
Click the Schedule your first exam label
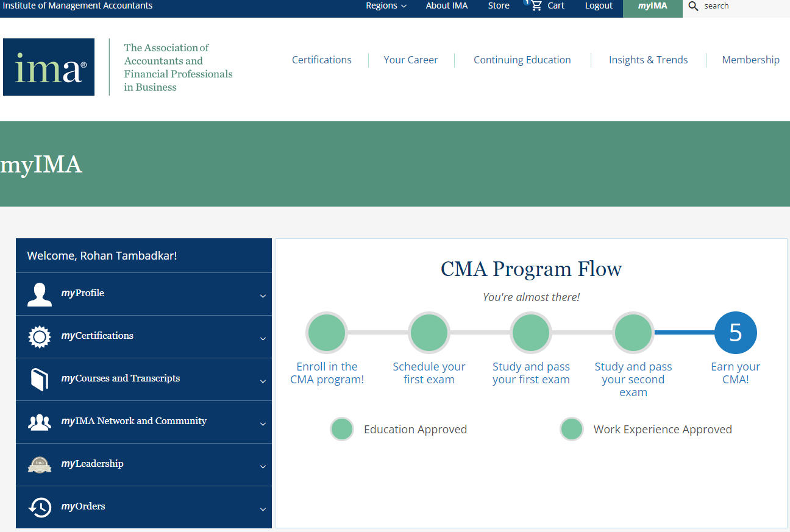tap(429, 373)
